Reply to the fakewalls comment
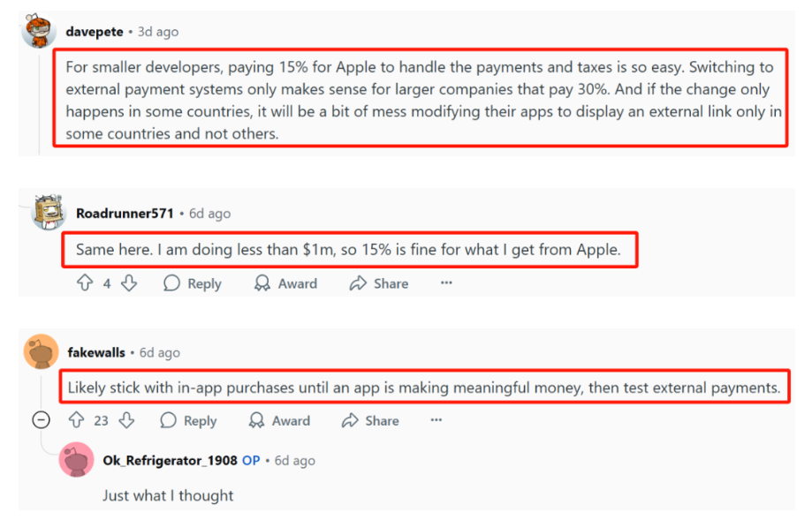This screenshot has height=520, width=812. point(187,420)
